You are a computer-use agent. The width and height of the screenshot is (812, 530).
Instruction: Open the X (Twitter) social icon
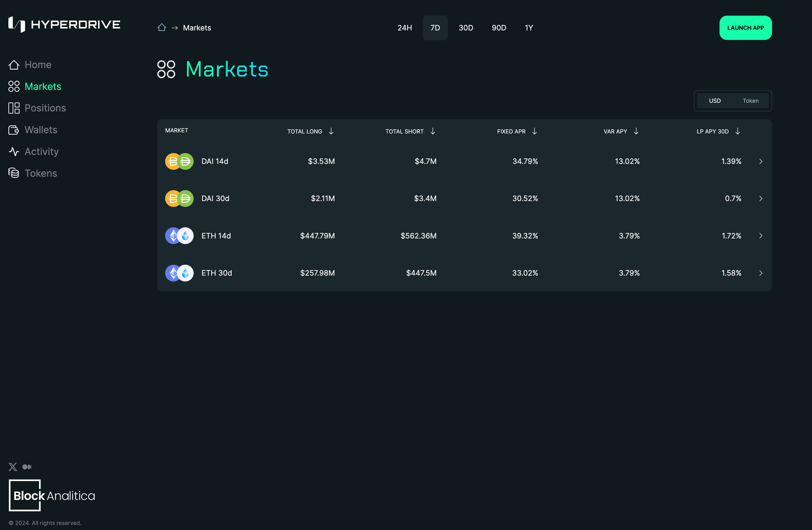13,467
